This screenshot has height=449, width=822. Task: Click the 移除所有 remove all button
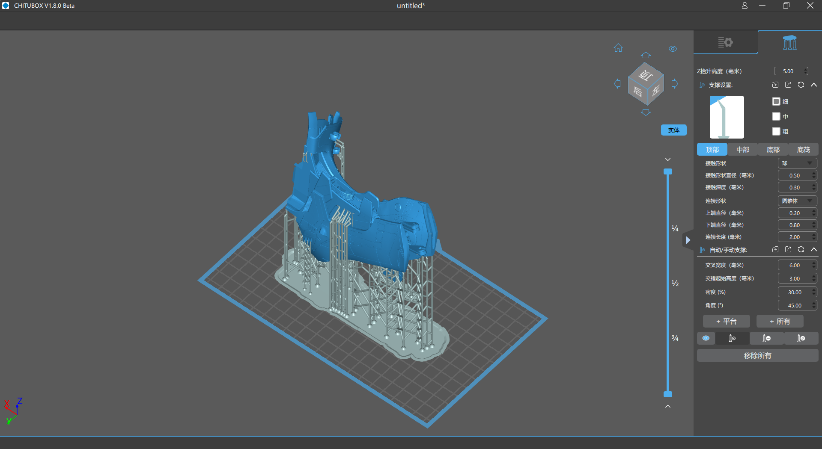tap(757, 355)
